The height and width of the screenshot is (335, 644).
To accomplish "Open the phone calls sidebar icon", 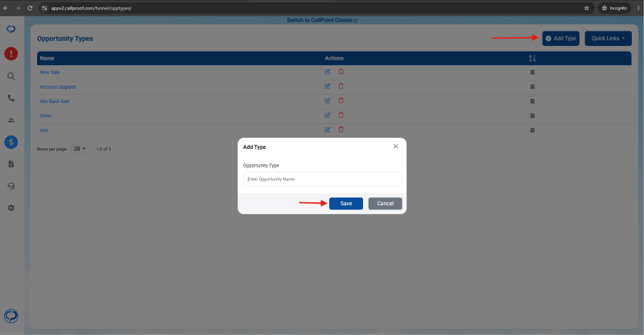I will [x=11, y=98].
